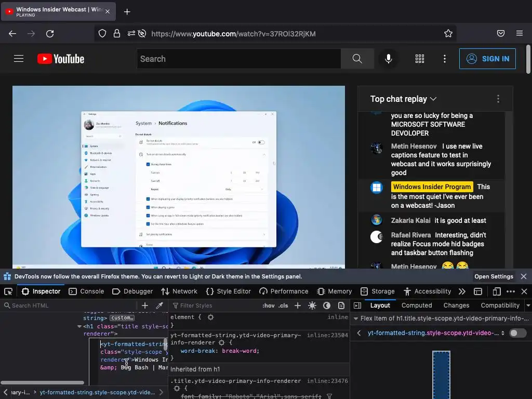Image resolution: width=532 pixels, height=399 pixels.
Task: Open the DevTools customize three-dot menu
Action: pyautogui.click(x=511, y=291)
